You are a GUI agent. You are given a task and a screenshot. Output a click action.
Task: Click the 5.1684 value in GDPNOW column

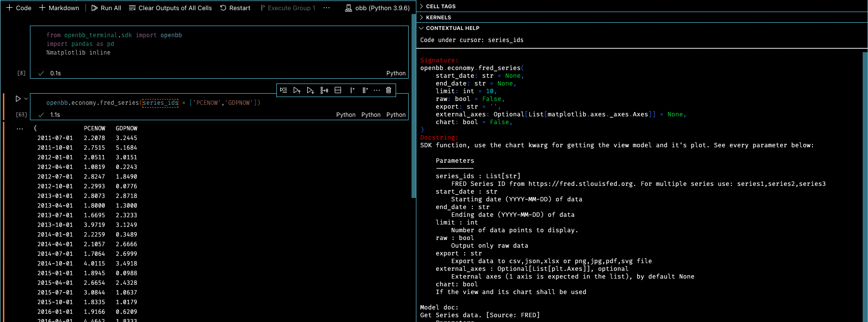127,148
